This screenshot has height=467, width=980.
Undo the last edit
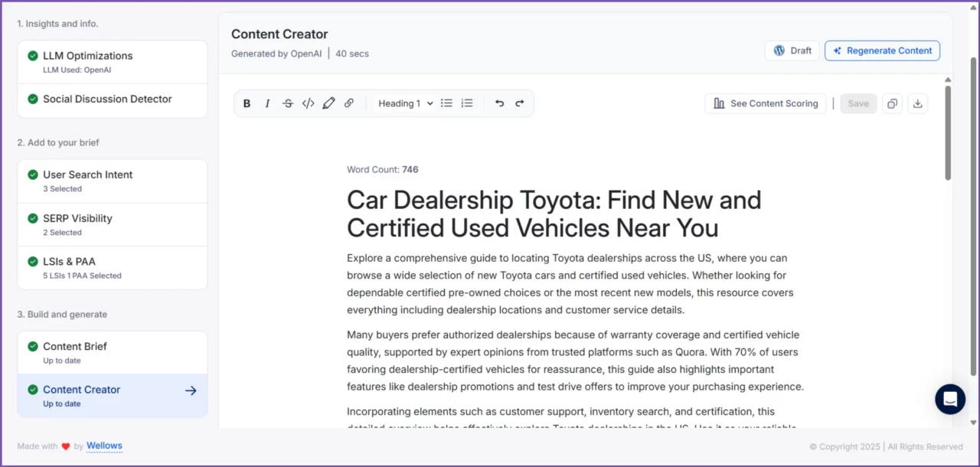(x=499, y=103)
